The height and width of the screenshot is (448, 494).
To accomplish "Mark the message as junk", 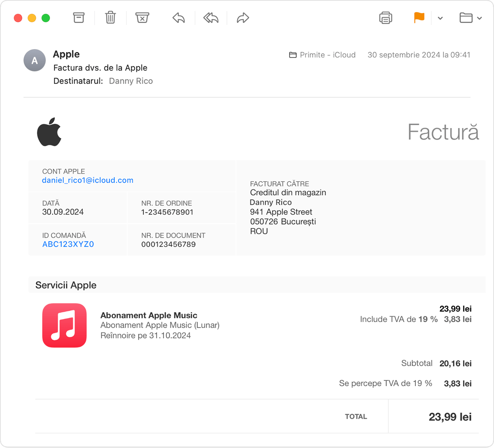I will [x=142, y=18].
